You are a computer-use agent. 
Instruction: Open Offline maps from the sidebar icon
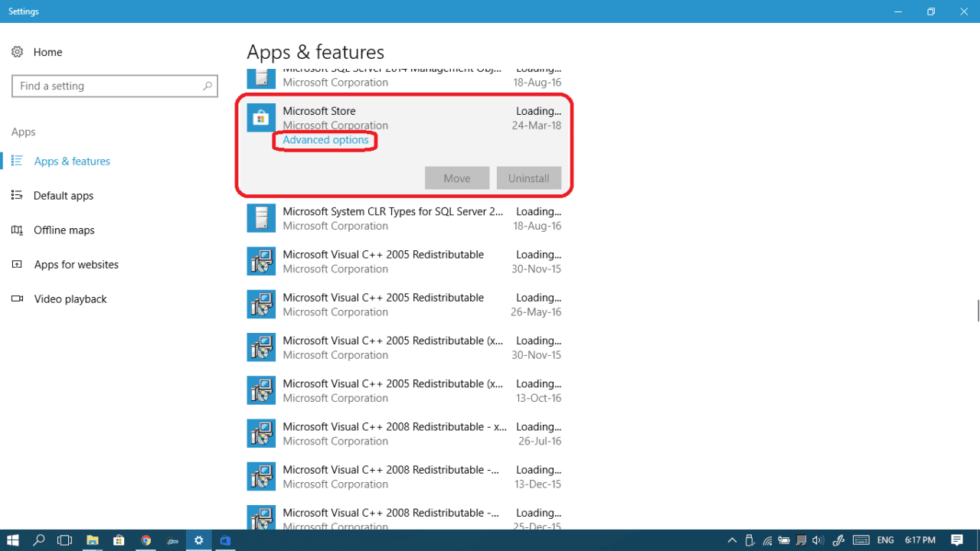[x=16, y=230]
